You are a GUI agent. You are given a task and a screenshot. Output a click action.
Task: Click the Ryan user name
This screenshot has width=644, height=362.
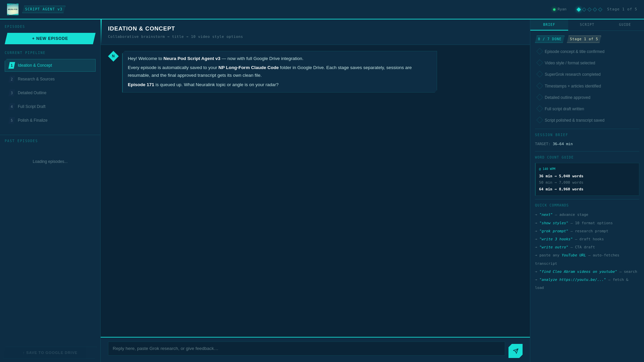[562, 9]
